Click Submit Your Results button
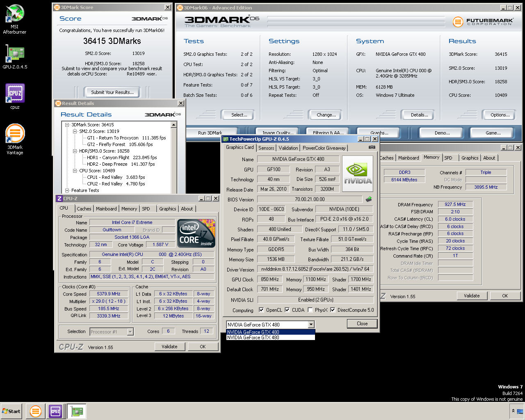The image size is (525, 420). point(112,92)
